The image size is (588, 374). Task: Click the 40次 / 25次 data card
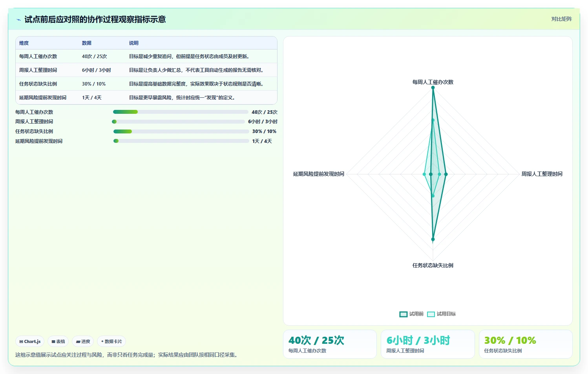(330, 344)
